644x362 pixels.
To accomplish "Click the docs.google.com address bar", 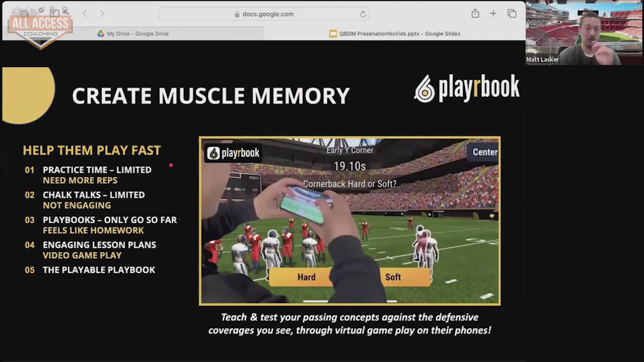I will tap(264, 14).
